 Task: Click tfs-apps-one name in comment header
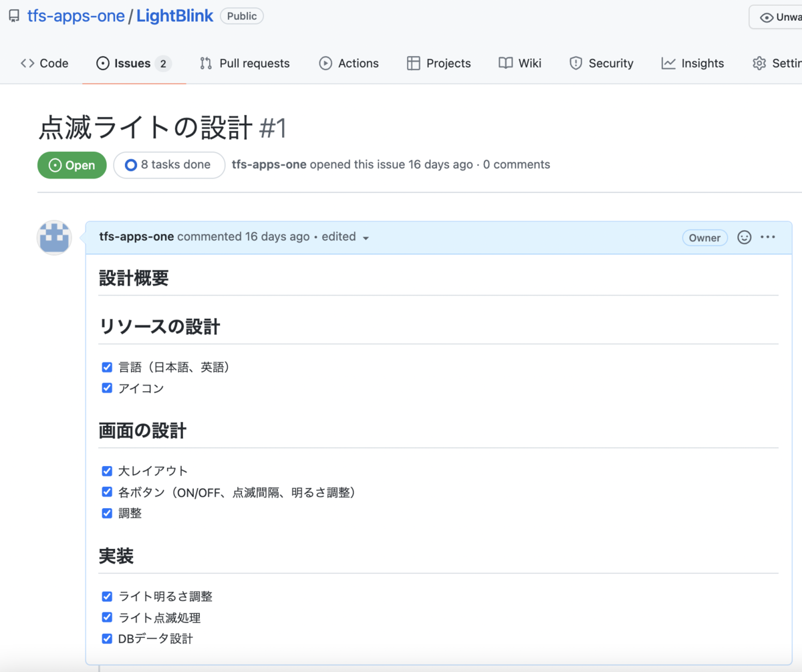tap(136, 237)
